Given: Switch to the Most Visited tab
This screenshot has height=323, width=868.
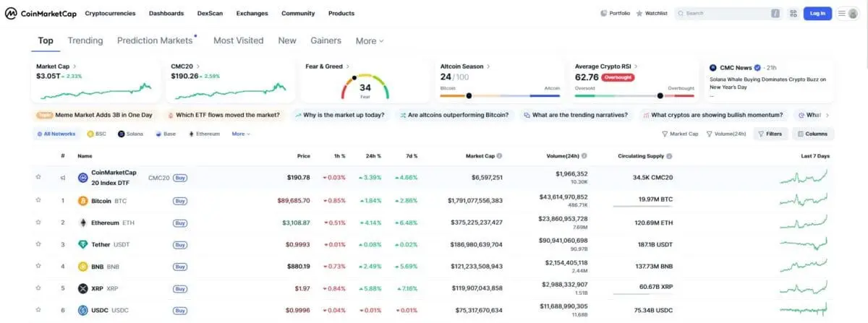Looking at the screenshot, I should click(x=238, y=40).
